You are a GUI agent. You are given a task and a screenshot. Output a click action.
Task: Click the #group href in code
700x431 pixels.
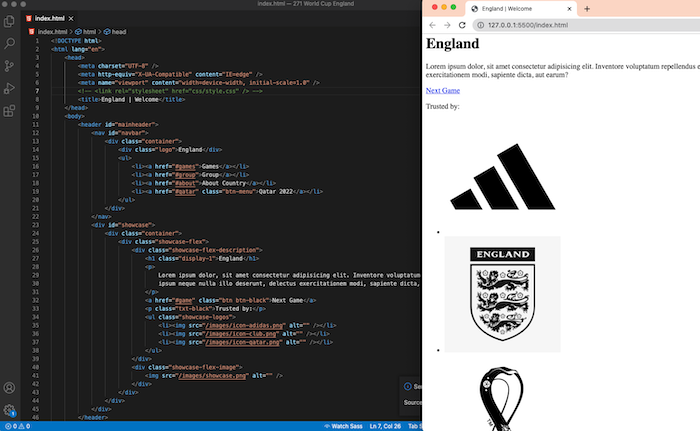point(185,175)
